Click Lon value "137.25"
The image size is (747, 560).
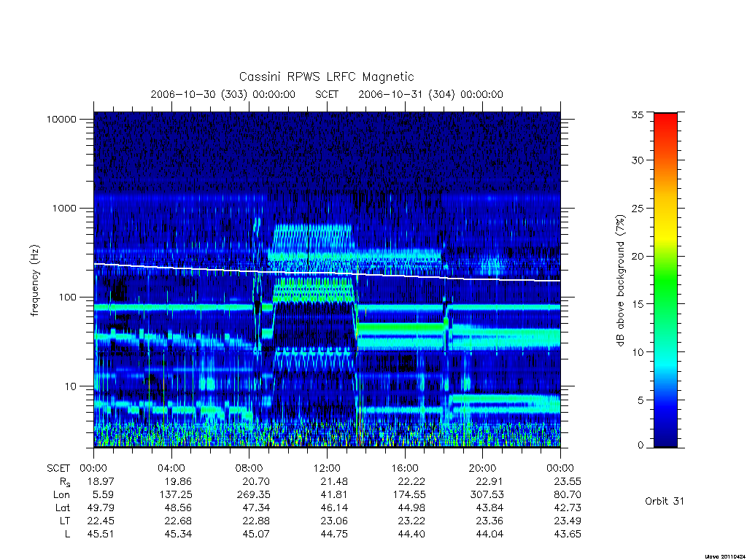(175, 495)
